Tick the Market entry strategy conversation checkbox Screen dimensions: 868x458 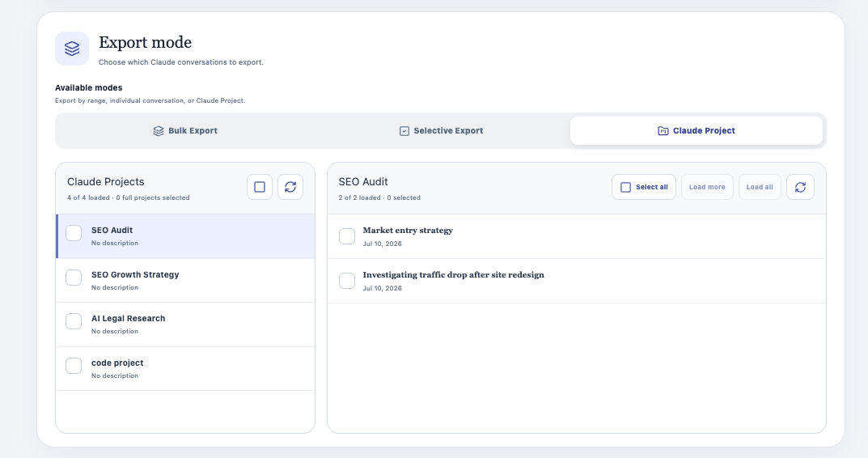click(x=347, y=236)
